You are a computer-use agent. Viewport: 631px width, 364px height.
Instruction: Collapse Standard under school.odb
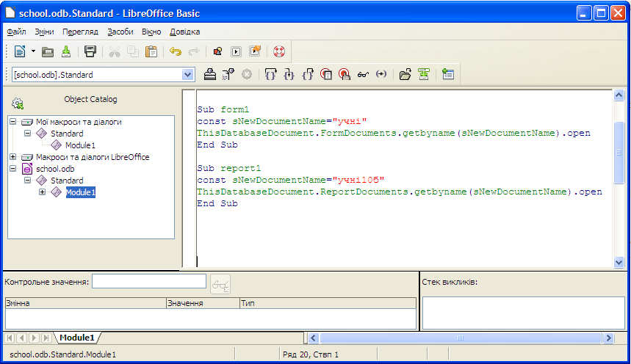(27, 181)
